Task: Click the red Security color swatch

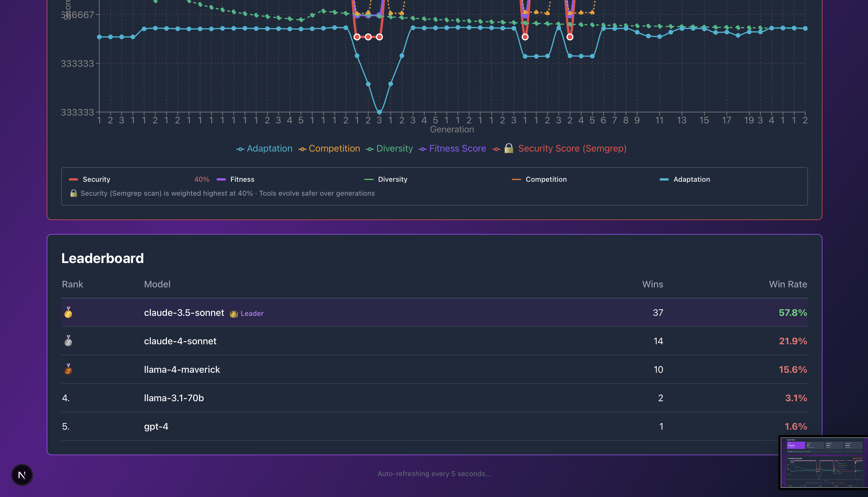Action: tap(73, 179)
